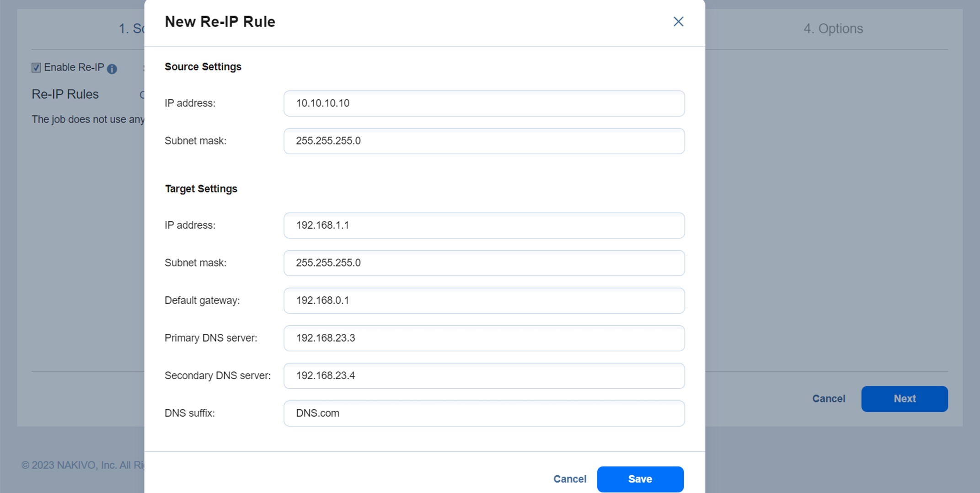The width and height of the screenshot is (980, 493).
Task: Click the Enable Re-IP info icon
Action: click(112, 69)
